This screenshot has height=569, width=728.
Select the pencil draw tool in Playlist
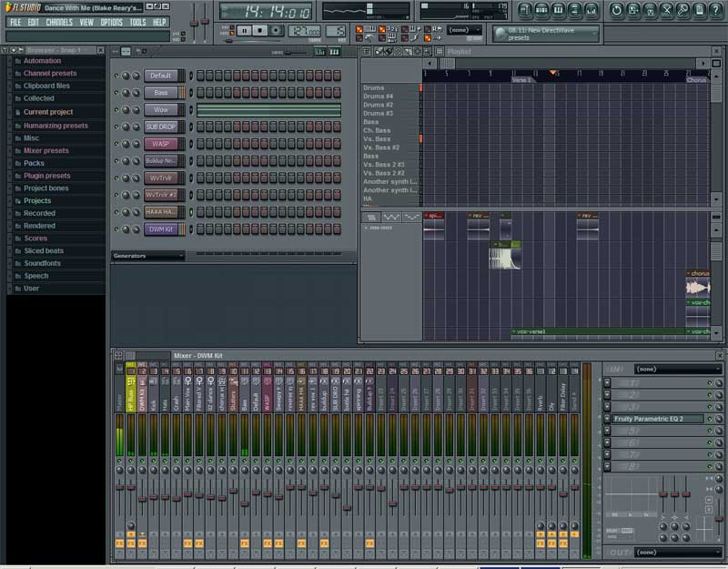pyautogui.click(x=379, y=51)
